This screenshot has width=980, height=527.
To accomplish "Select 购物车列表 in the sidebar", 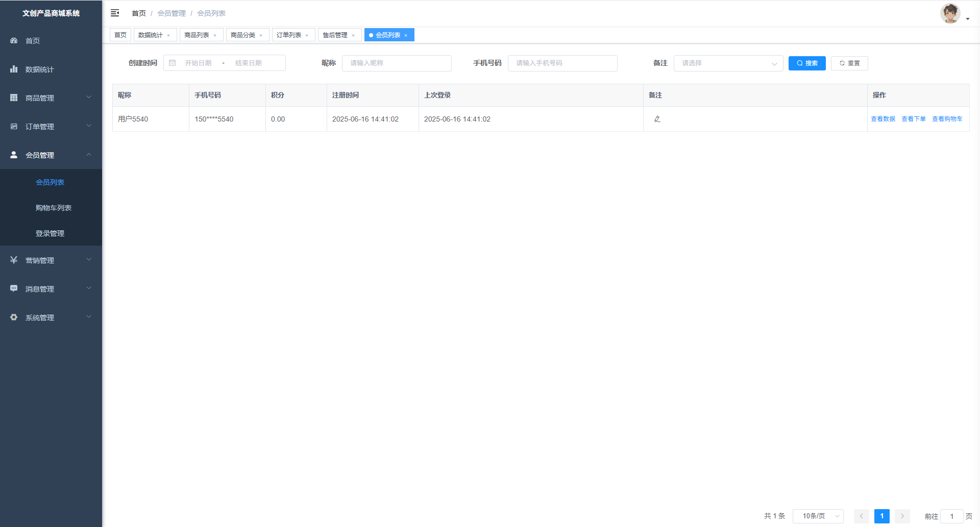I will 54,208.
